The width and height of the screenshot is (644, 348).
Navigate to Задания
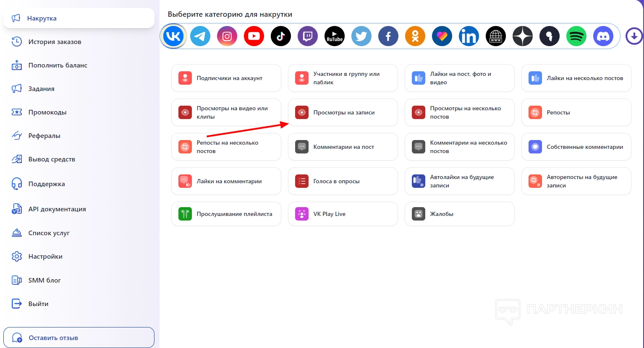[x=79, y=89]
